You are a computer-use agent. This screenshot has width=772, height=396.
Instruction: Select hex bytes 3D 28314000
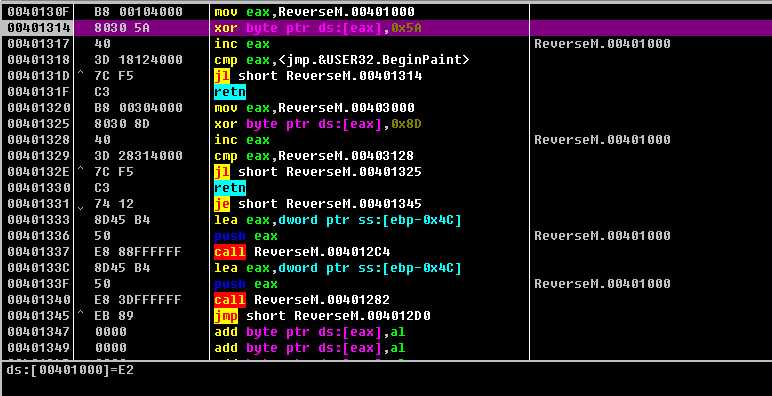point(138,156)
